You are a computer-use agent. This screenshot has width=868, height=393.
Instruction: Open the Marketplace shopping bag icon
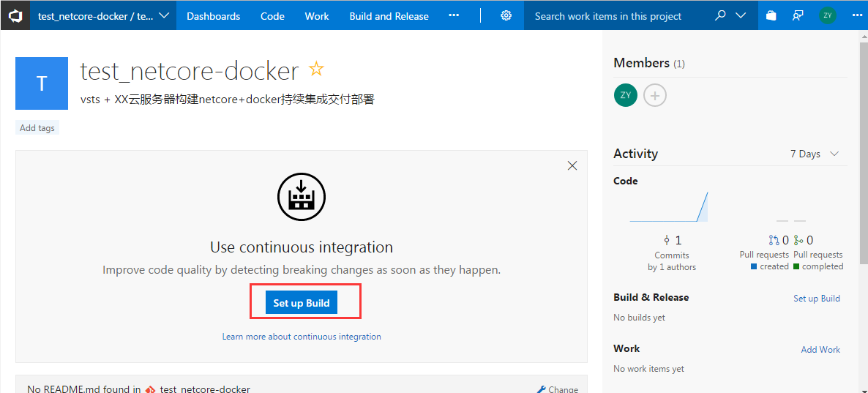coord(771,15)
